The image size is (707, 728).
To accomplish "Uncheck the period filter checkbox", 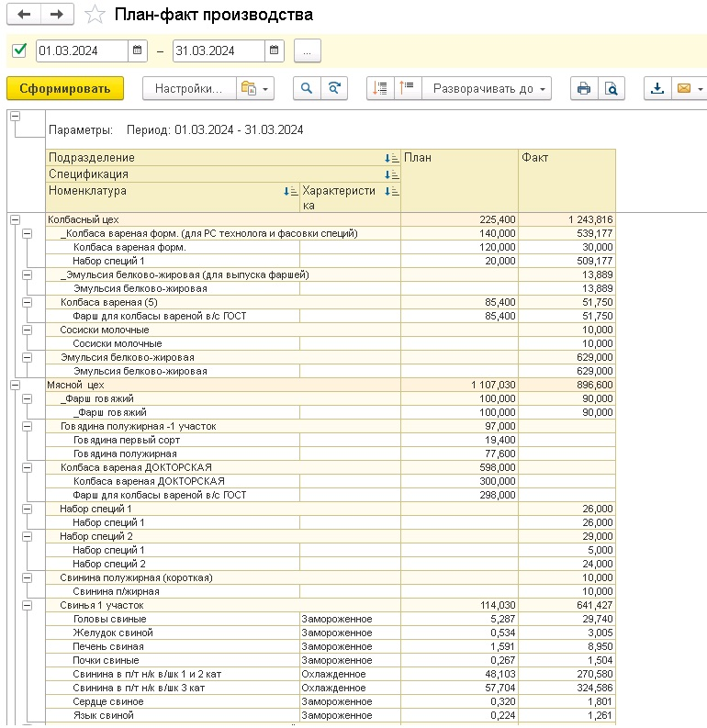I will pos(19,50).
